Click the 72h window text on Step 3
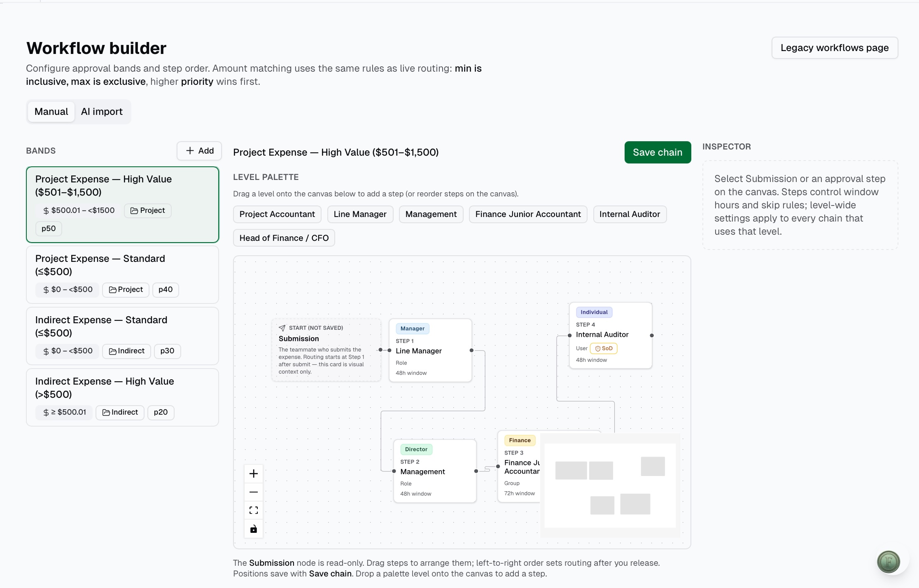Screen dimensions: 919x588 click(520, 493)
